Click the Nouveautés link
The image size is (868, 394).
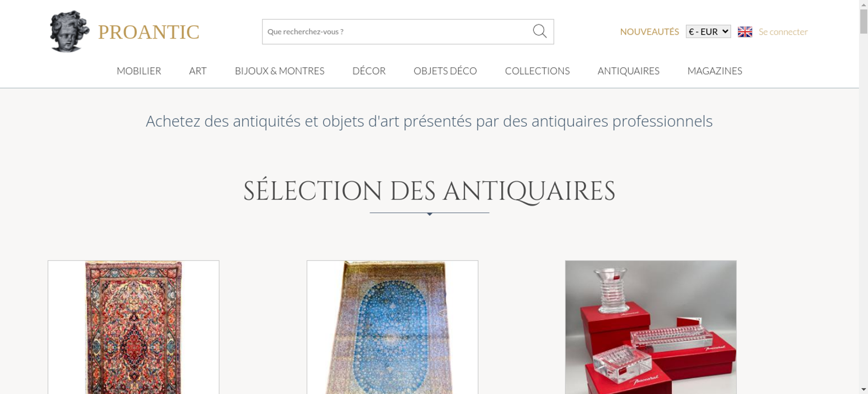tap(649, 32)
